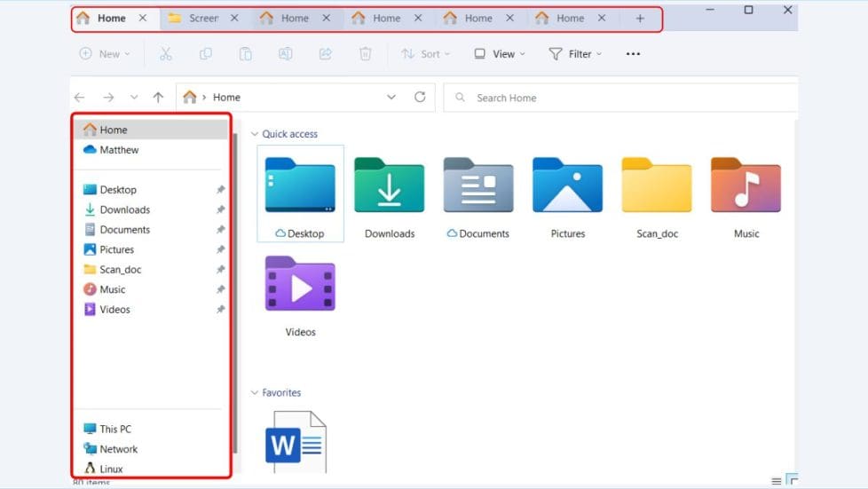Open the Filter options button
This screenshot has width=868, height=489.
click(x=574, y=54)
